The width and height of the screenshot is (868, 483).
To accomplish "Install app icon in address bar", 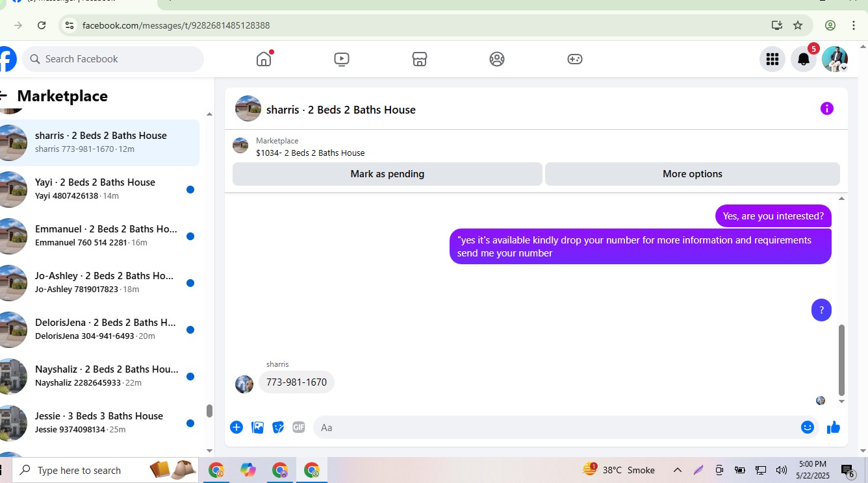I will click(777, 25).
